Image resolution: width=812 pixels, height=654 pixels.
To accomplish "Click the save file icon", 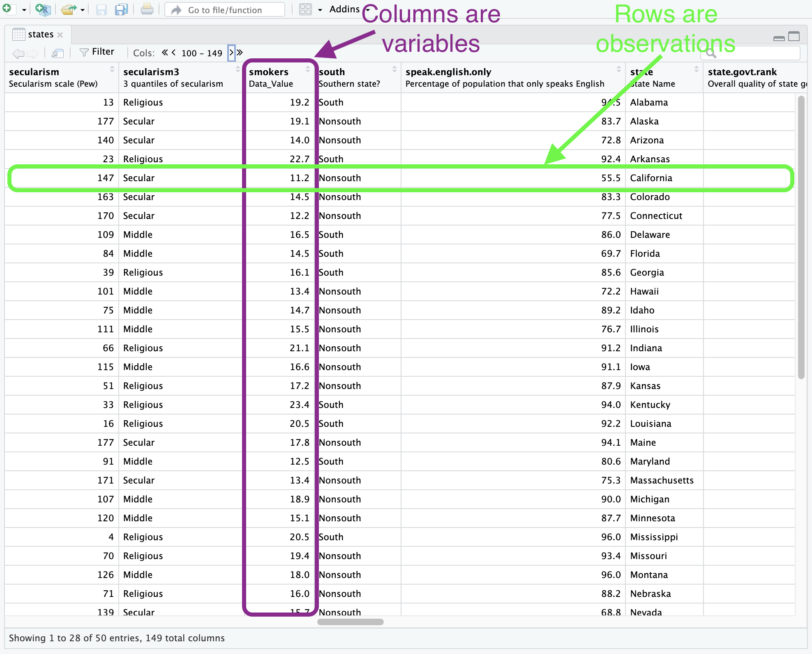I will point(101,9).
